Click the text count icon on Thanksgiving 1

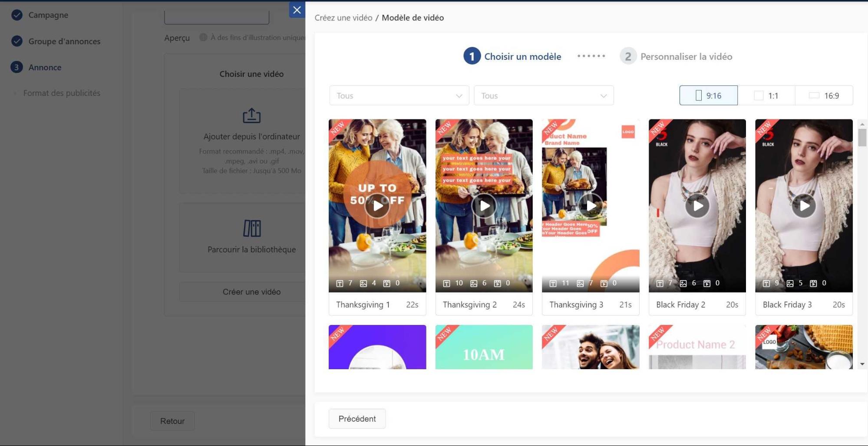pyautogui.click(x=340, y=283)
